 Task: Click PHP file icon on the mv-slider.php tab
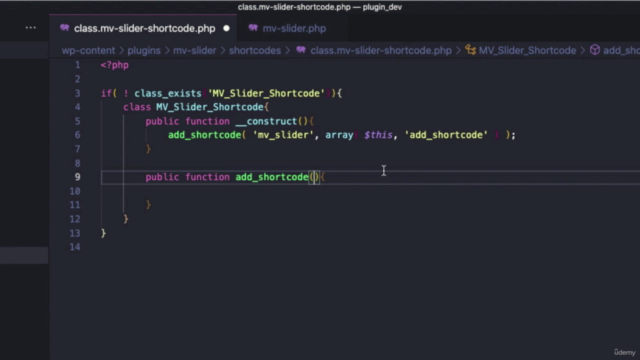253,28
